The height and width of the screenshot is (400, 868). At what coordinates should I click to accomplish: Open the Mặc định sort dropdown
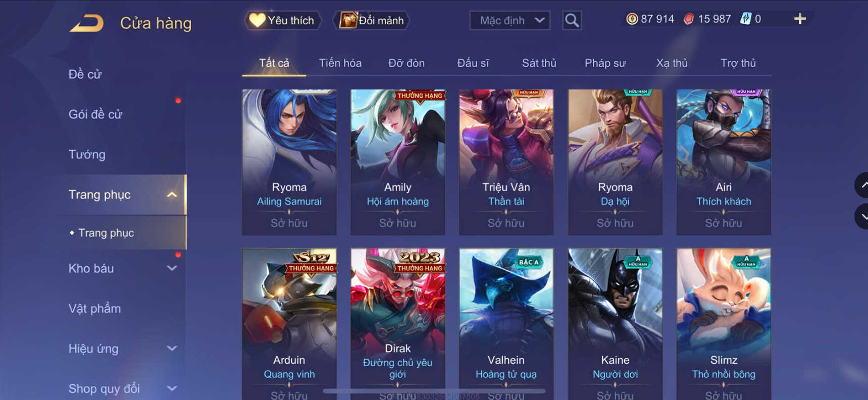pyautogui.click(x=510, y=21)
